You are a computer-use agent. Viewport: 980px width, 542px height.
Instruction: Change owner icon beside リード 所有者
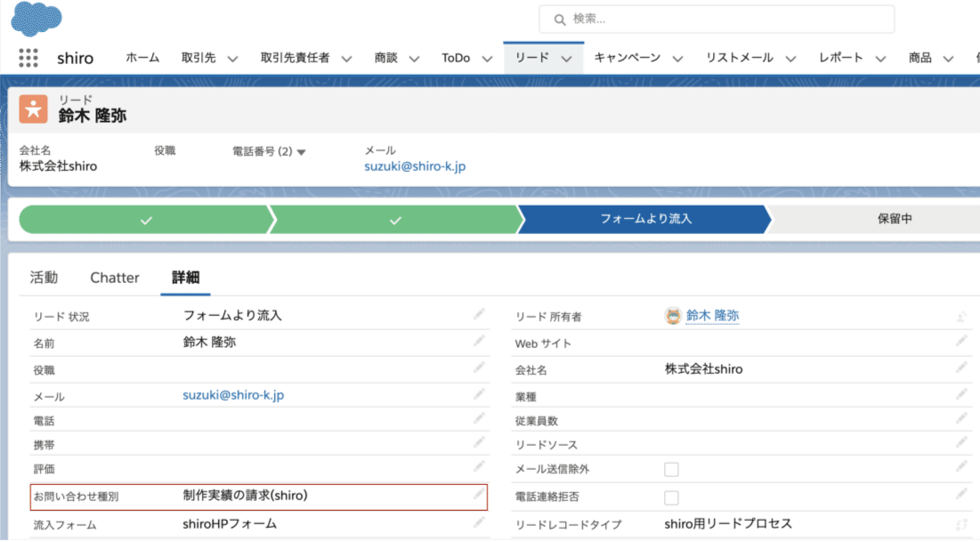[961, 317]
